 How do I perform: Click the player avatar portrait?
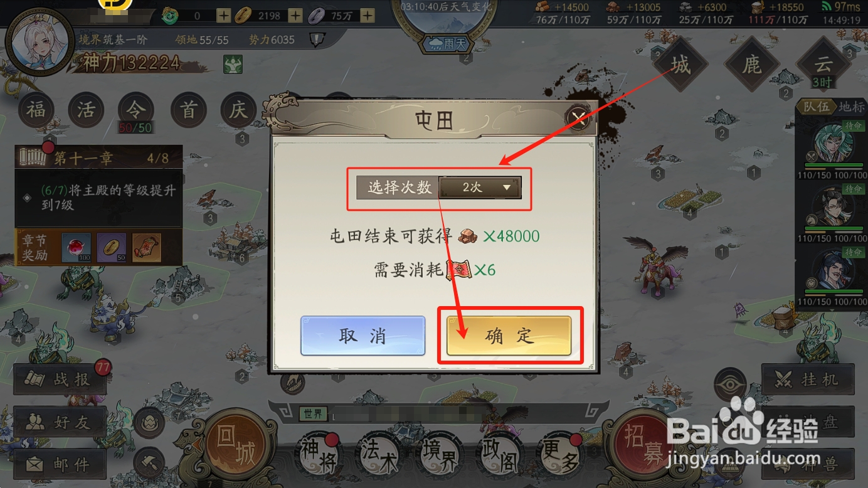click(40, 43)
